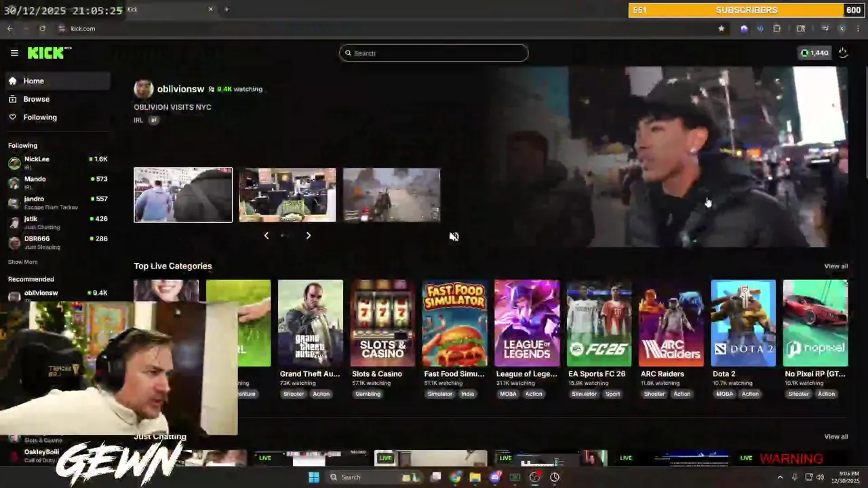Open oblivionsw in Recommended list
Screen dimensions: 868x488
(58, 295)
